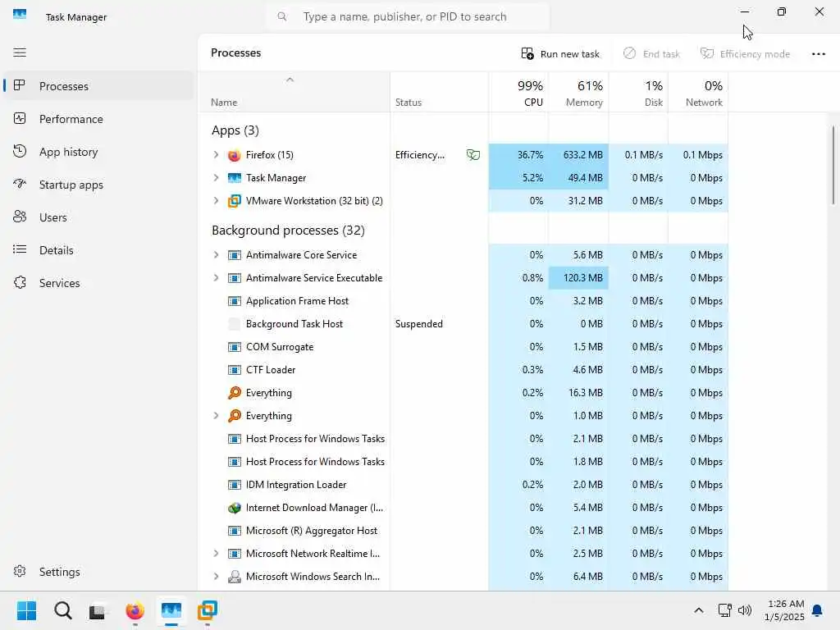The width and height of the screenshot is (840, 630).
Task: Select the COM Surrogate process row
Action: coord(464,347)
